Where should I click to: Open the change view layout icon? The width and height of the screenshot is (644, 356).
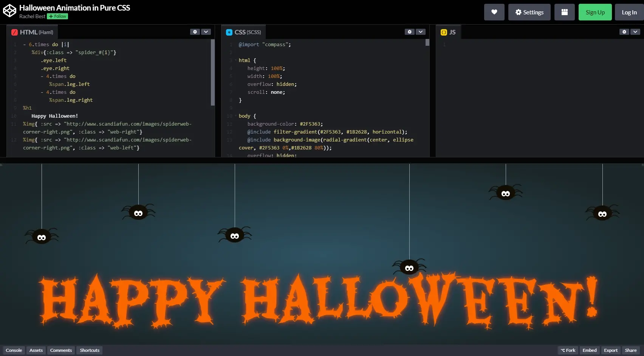(x=564, y=12)
